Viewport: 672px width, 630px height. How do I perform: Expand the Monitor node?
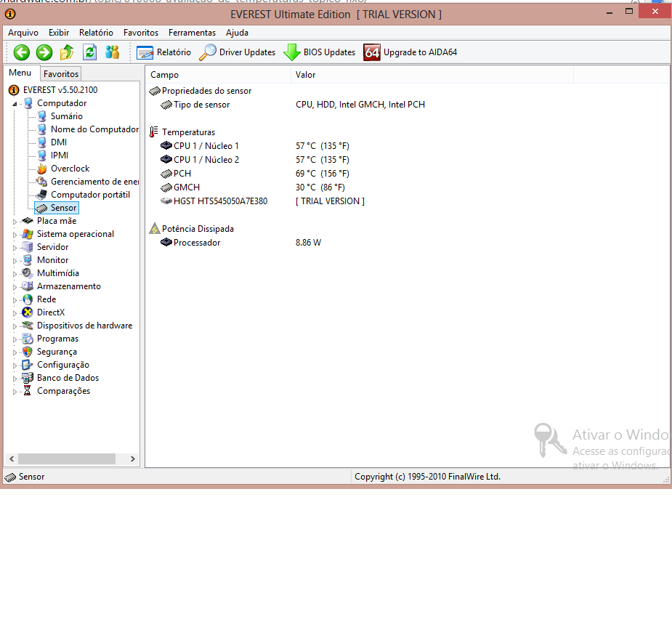pyautogui.click(x=15, y=261)
